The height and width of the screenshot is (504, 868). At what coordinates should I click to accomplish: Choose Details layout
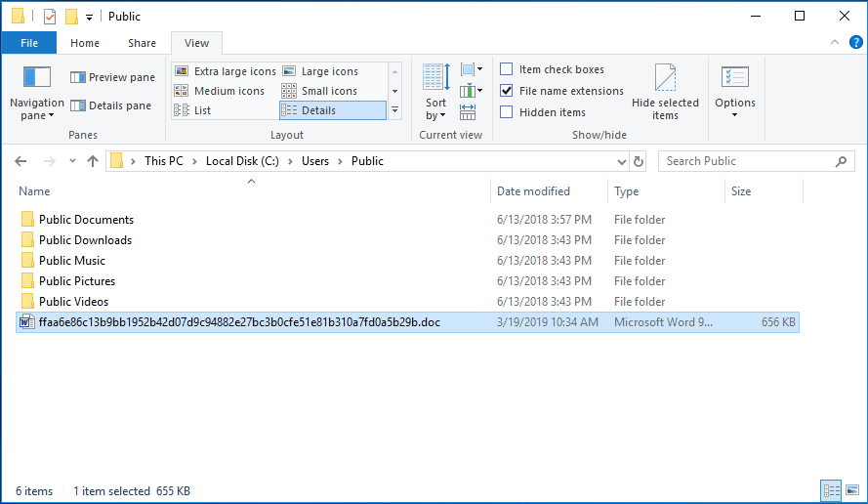click(333, 110)
